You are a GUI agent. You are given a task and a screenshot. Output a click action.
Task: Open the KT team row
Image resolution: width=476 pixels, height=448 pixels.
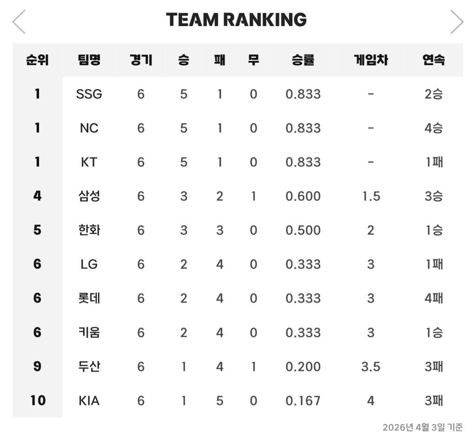pyautogui.click(x=89, y=162)
